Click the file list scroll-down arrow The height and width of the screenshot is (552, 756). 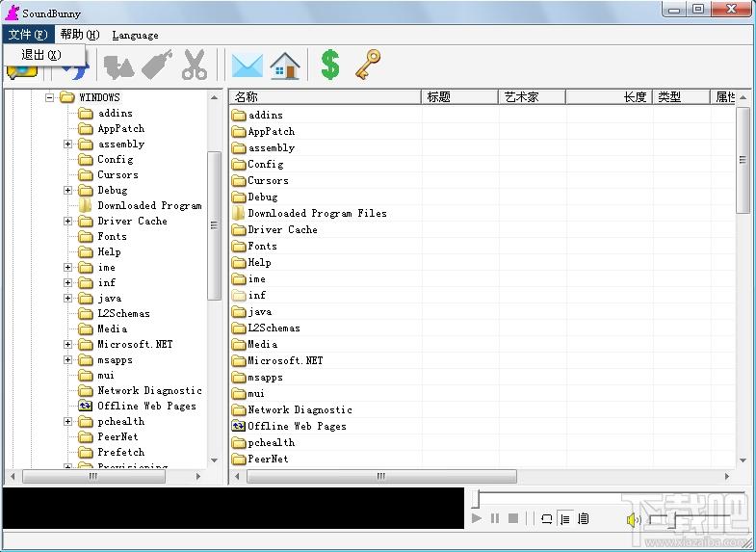click(743, 460)
